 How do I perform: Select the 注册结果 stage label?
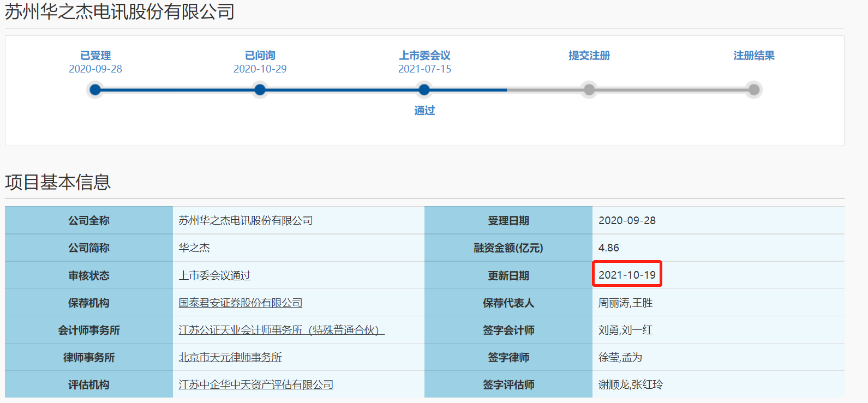(x=754, y=56)
